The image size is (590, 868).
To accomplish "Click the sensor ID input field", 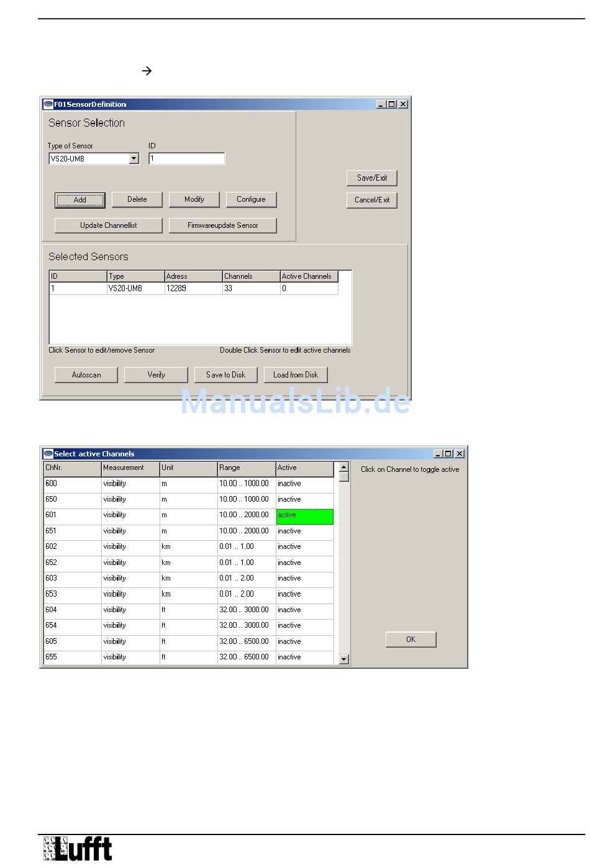I will [186, 159].
